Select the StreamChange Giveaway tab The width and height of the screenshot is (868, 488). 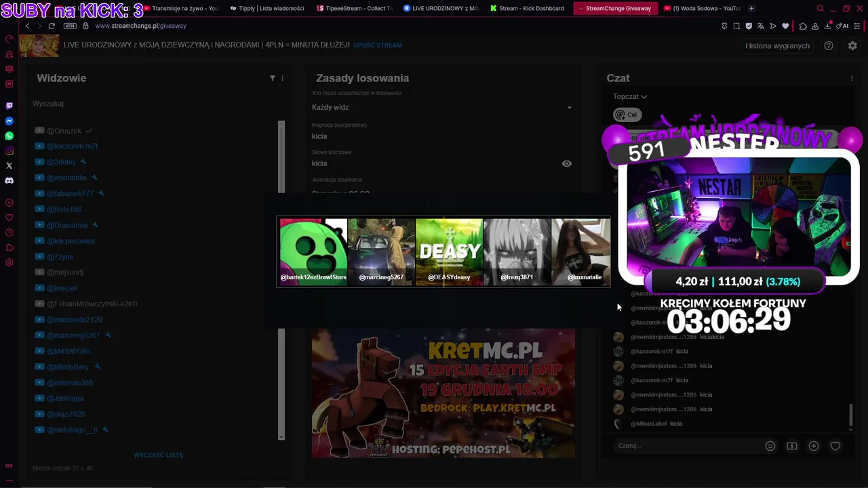coord(615,8)
